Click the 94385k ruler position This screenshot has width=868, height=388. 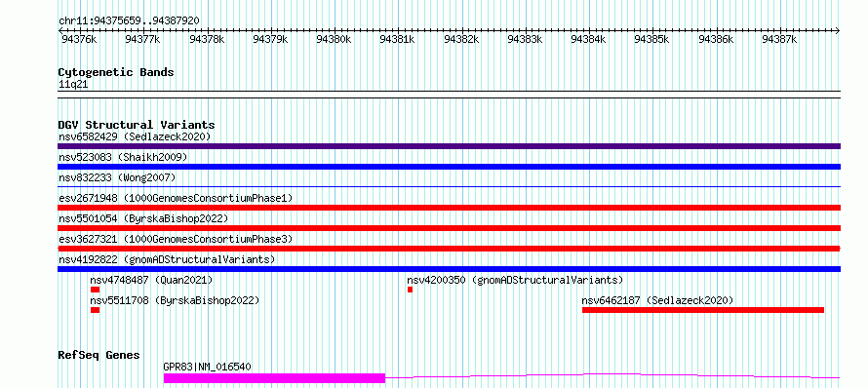click(x=652, y=39)
